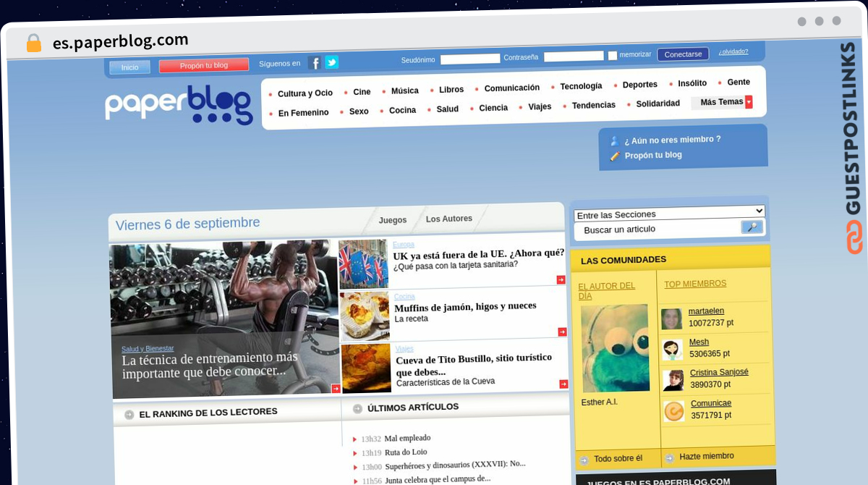Screen dimensions: 868x485
Task: Click the pencil icon beside Propón tu blog
Action: coord(615,156)
